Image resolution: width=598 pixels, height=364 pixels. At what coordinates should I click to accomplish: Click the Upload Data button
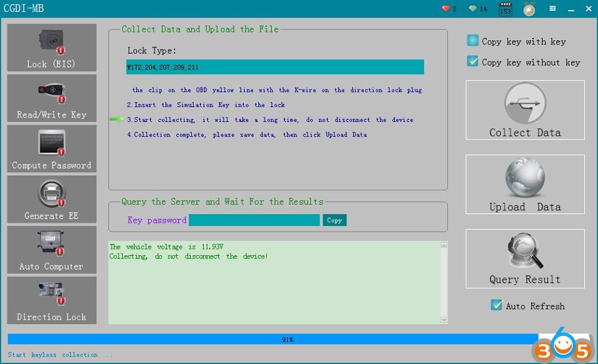click(x=524, y=185)
